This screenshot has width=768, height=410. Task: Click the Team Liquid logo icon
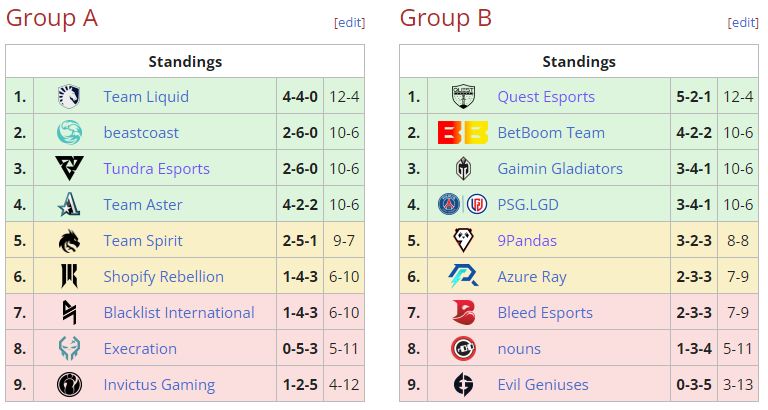click(70, 97)
